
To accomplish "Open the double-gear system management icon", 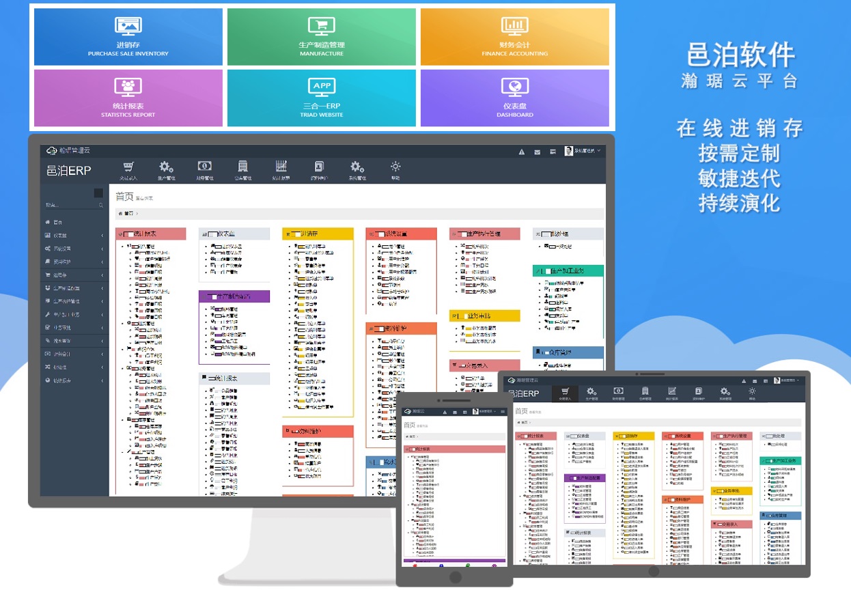I will 357,166.
